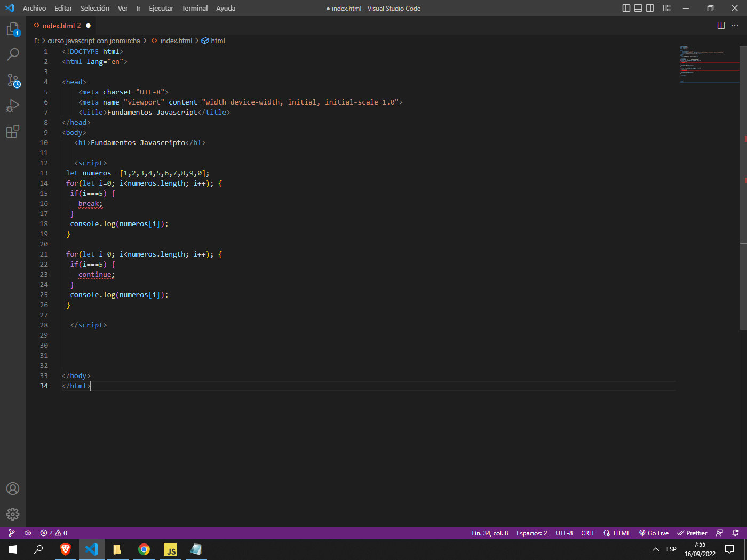Screen dimensions: 747x560
Task: Click the editor vertical scrollbar
Action: 743,188
